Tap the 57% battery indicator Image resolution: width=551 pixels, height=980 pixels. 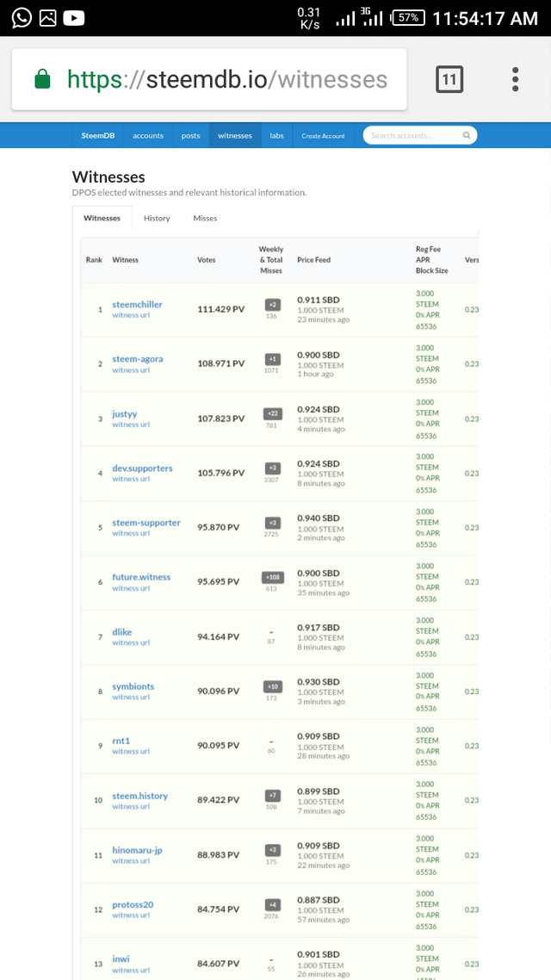(x=408, y=17)
